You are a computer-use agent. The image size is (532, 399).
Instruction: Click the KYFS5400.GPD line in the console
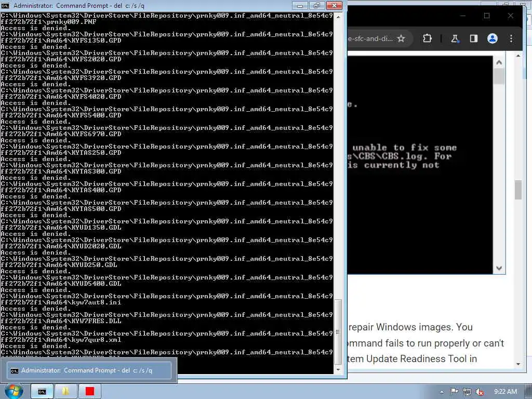pos(61,115)
